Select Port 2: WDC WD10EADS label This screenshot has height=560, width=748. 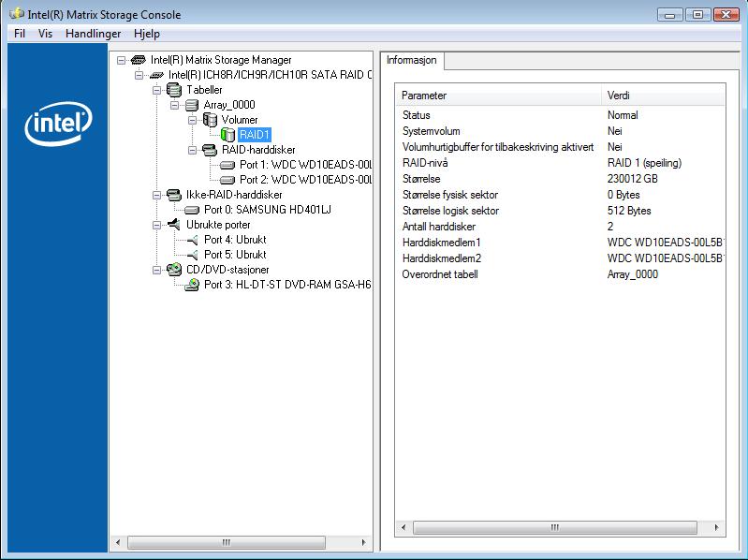coord(305,180)
